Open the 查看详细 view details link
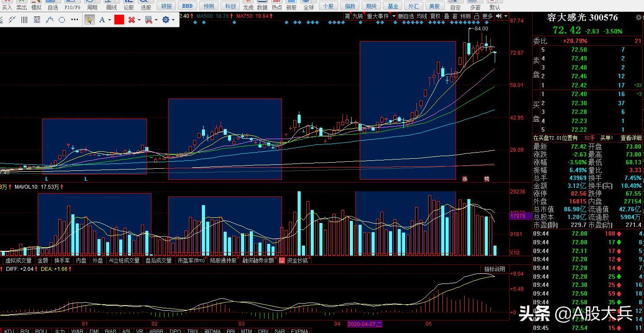Viewport: 644px width, 333px height. 631,138
